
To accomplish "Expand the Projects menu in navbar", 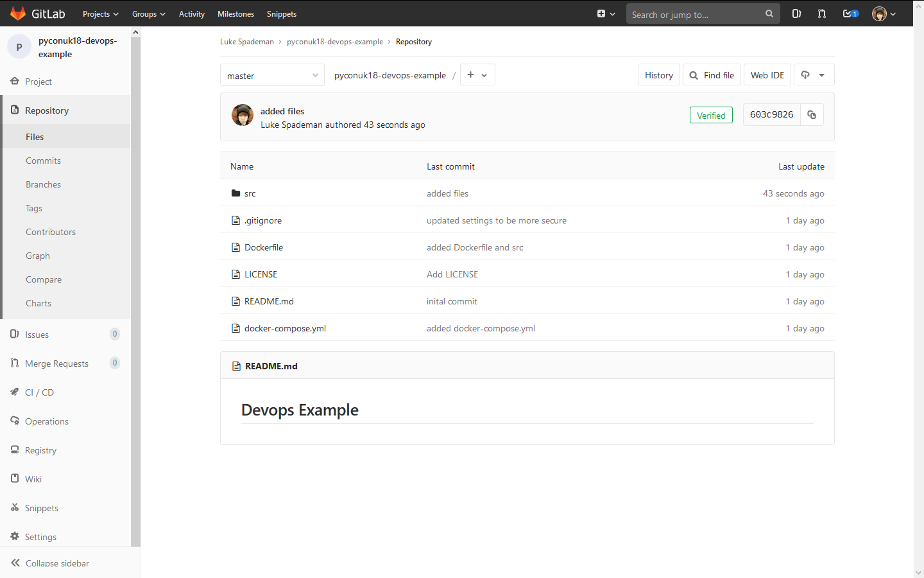I will 100,13.
